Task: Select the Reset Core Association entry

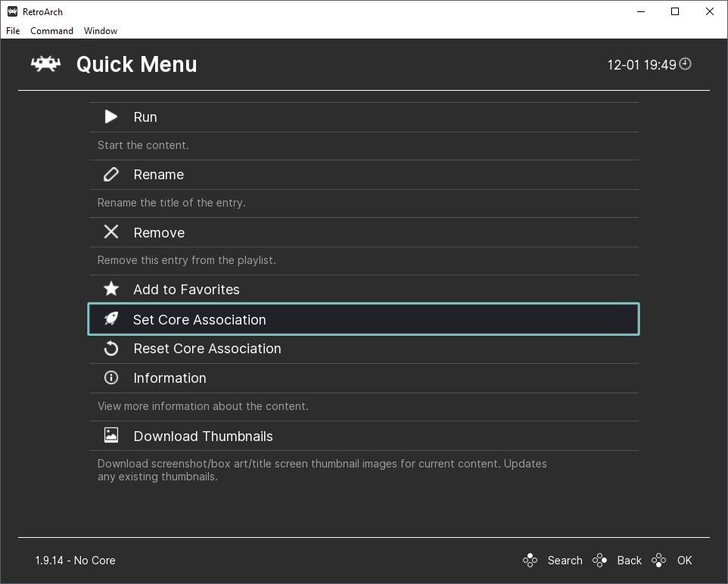Action: [x=207, y=349]
